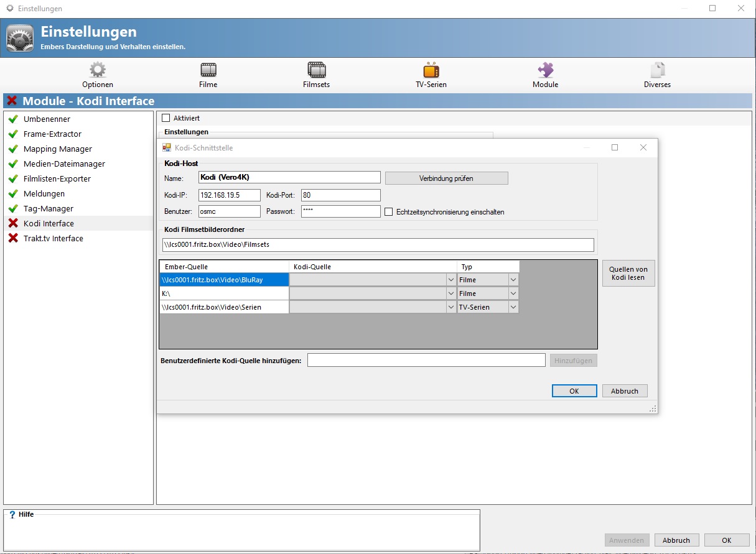
Task: Open Typ dropdown showing TV-Serien
Action: pos(513,307)
